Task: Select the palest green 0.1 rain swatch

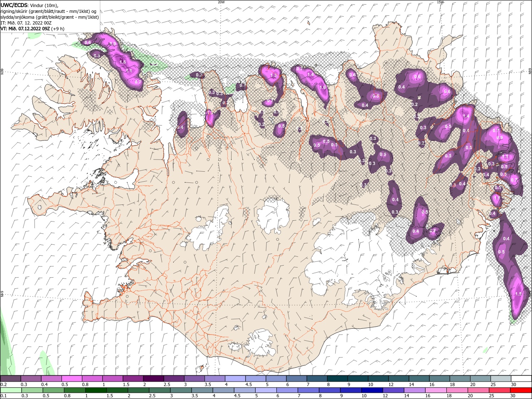Action: click(11, 390)
